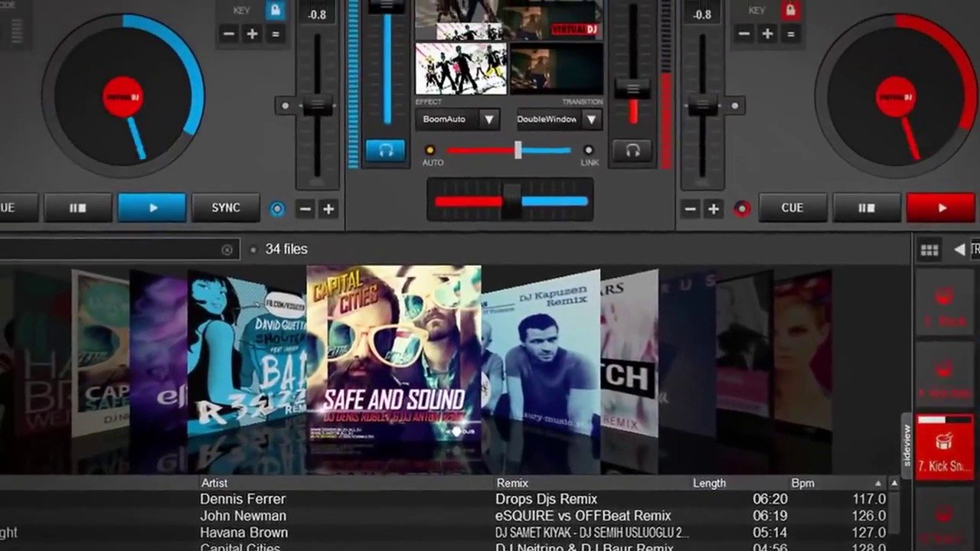980x551 pixels.
Task: Select the dancers video preview thumbnail
Action: click(461, 68)
